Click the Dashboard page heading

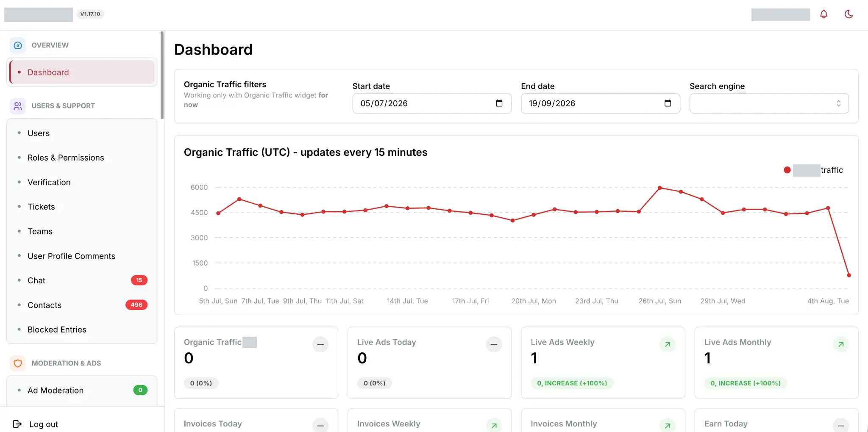(x=213, y=50)
